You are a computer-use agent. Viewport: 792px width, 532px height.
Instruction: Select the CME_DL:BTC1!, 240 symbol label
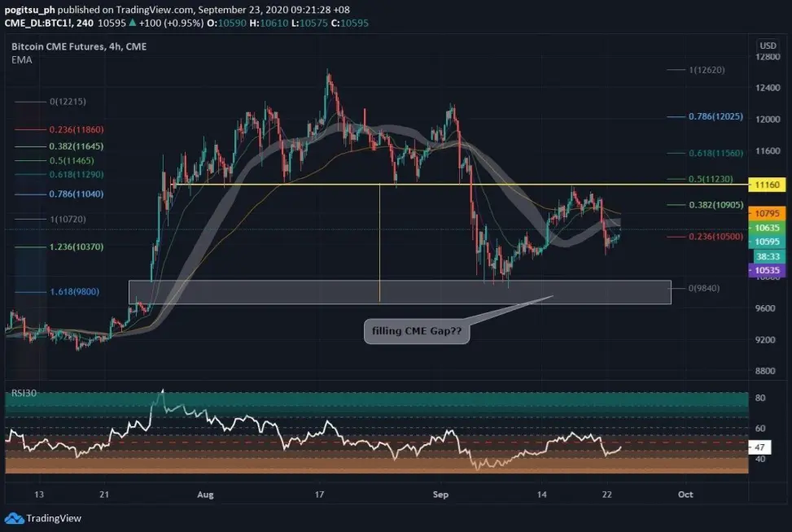click(49, 23)
